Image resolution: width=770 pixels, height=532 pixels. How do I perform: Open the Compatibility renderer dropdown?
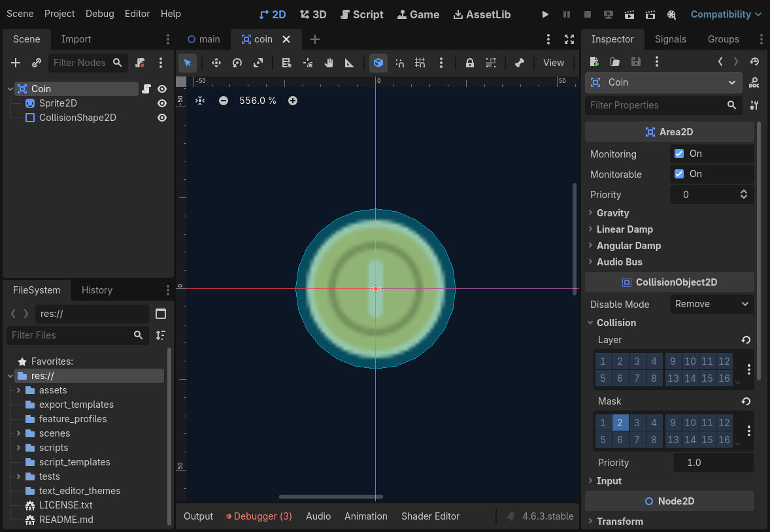(x=726, y=14)
